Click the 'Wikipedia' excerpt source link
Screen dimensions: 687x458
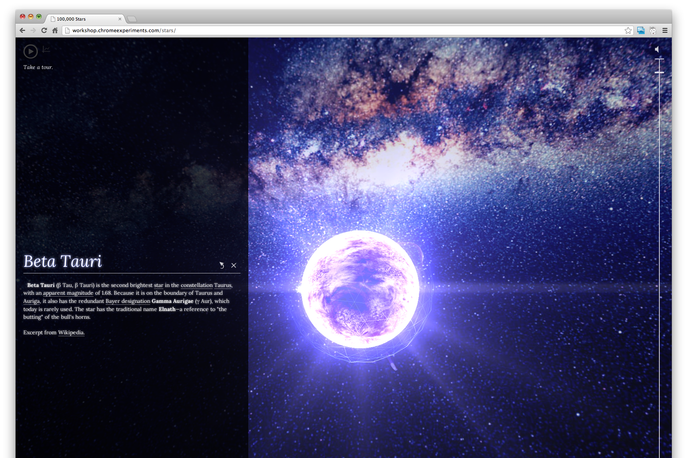tap(71, 332)
